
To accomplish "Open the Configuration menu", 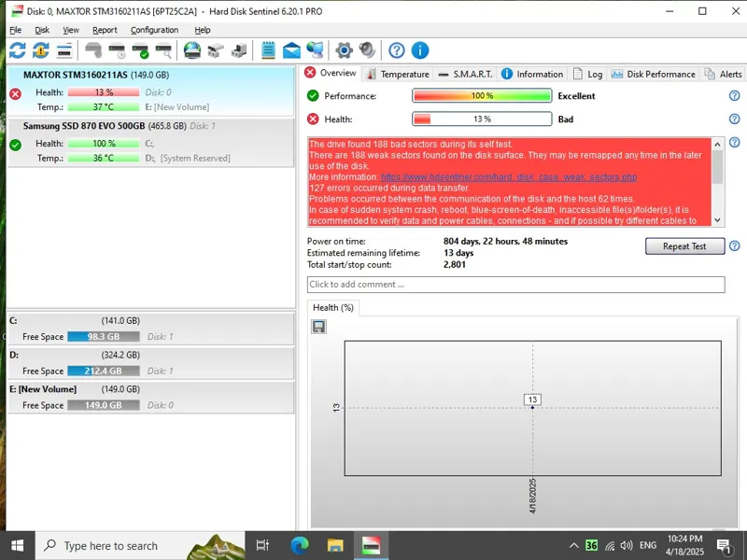I will click(154, 30).
